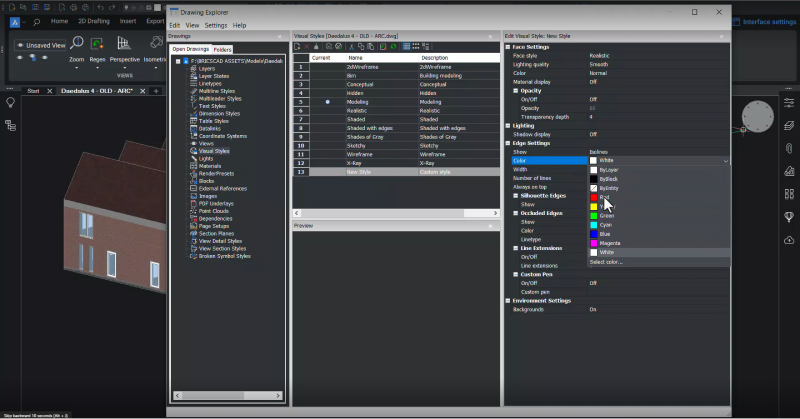Pick the Cyan color swatch option

[594, 225]
